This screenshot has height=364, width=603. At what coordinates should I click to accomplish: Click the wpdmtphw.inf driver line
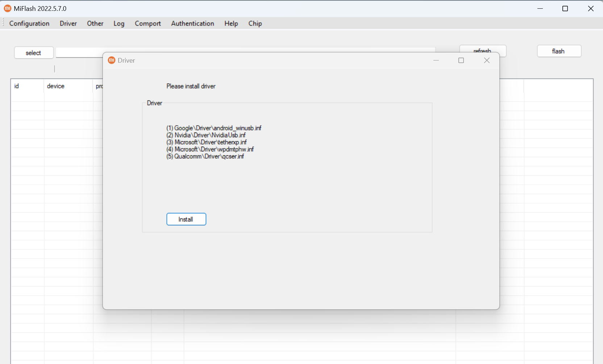210,149
